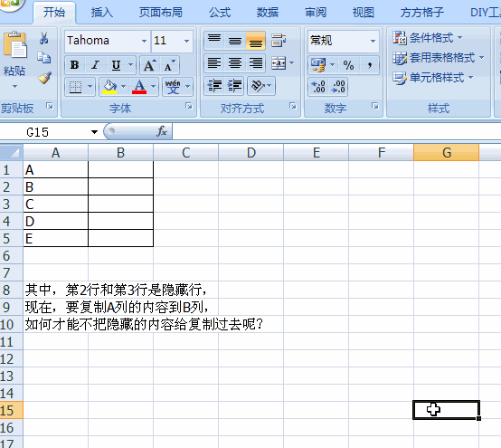Viewport: 501px width, 448px height.
Task: Toggle Bold formatting
Action: point(74,65)
